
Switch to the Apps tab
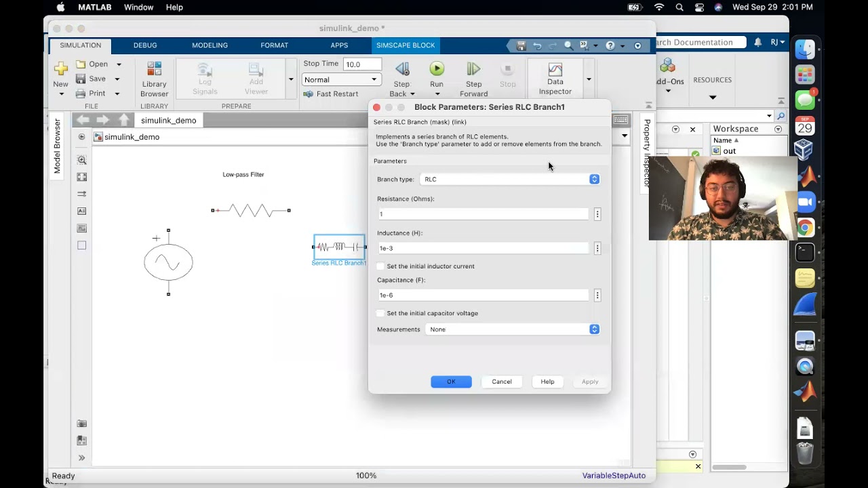tap(339, 45)
